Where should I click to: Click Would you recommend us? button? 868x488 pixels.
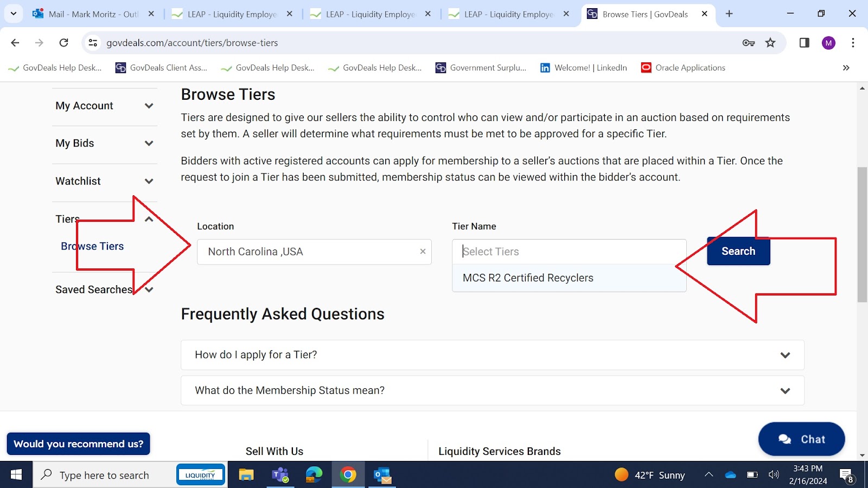(78, 444)
